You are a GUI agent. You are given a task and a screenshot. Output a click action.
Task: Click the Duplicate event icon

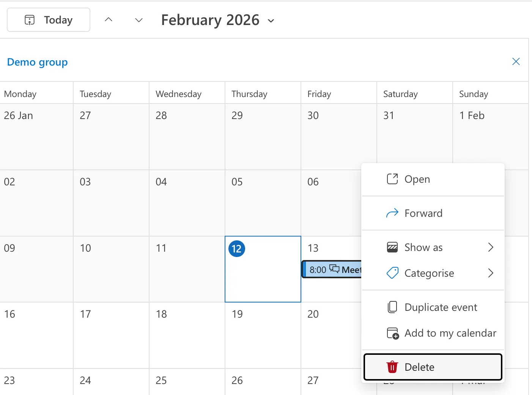click(x=392, y=307)
